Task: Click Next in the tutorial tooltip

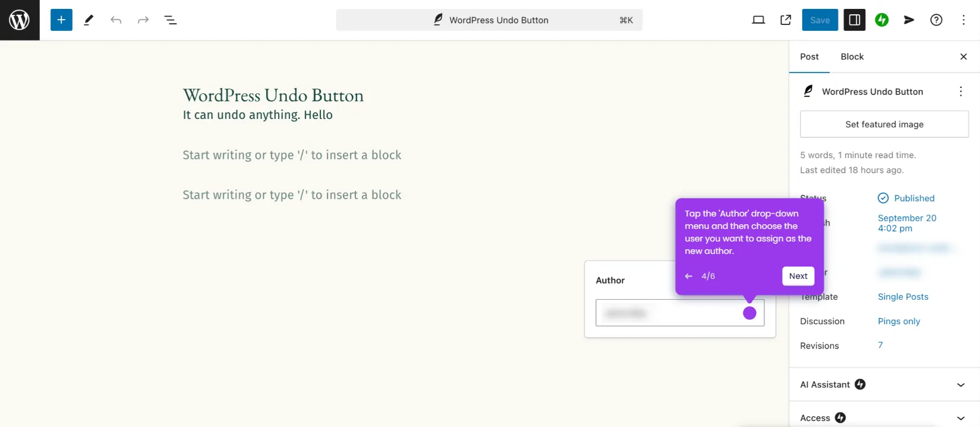Action: [x=798, y=276]
